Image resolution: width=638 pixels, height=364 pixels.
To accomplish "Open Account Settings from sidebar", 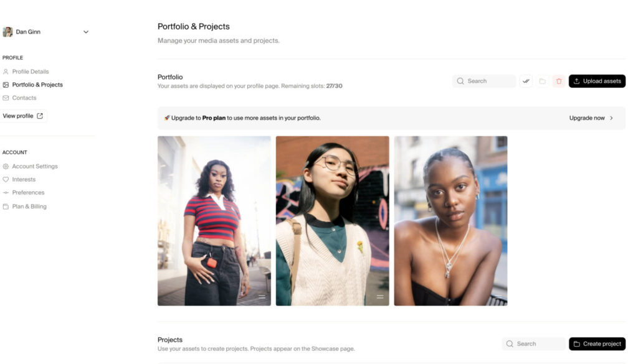I will click(x=35, y=166).
